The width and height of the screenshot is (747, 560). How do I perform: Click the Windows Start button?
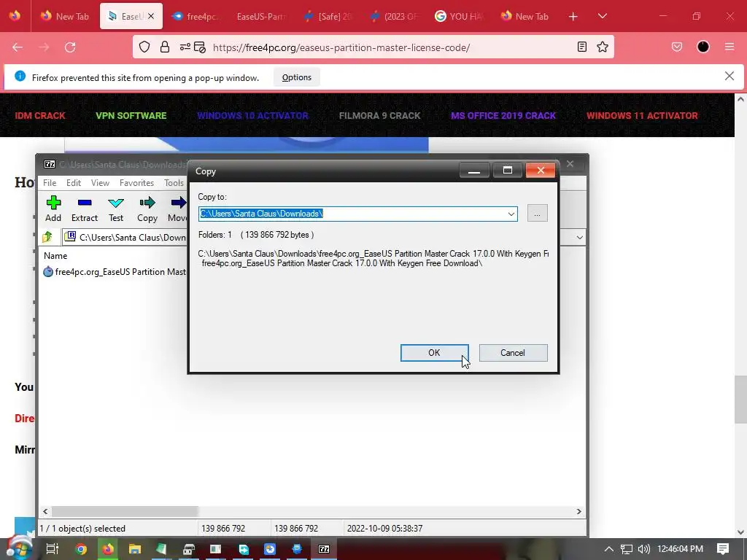[20, 548]
